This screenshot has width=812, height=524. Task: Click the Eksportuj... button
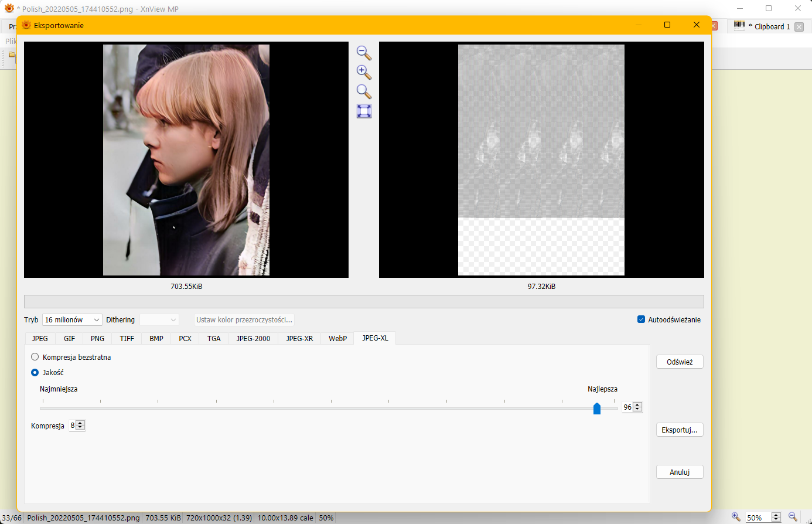(679, 430)
